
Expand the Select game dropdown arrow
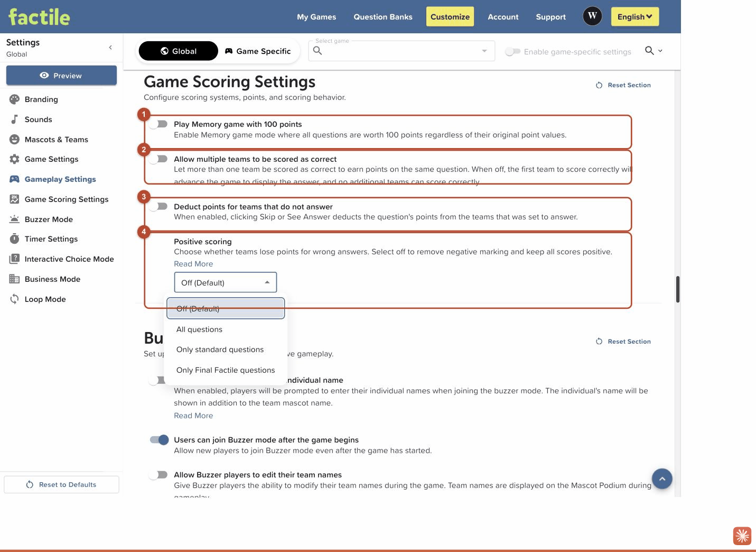(484, 51)
